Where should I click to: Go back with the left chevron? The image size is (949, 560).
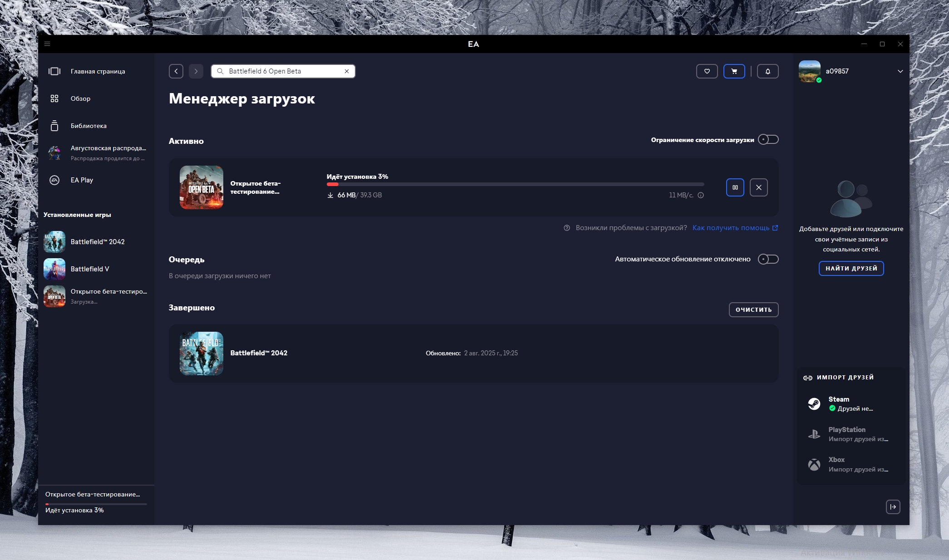pos(176,71)
